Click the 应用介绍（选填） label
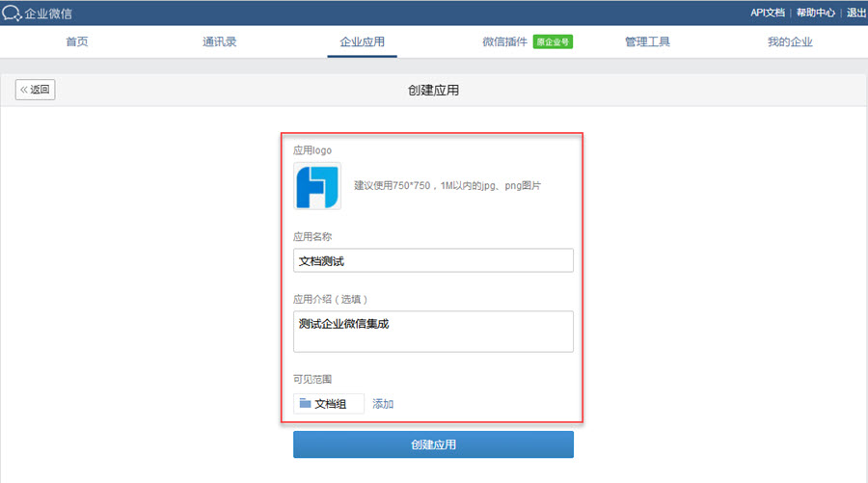This screenshot has height=483, width=868. click(331, 299)
